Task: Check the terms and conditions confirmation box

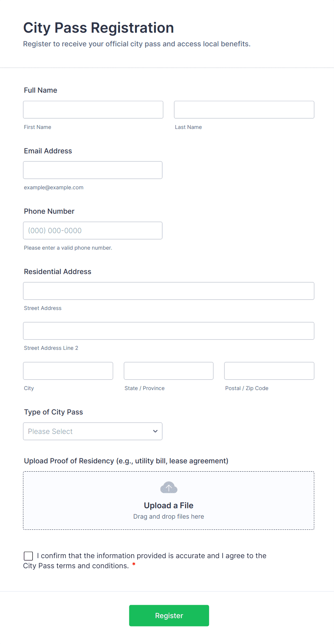Action: click(28, 556)
